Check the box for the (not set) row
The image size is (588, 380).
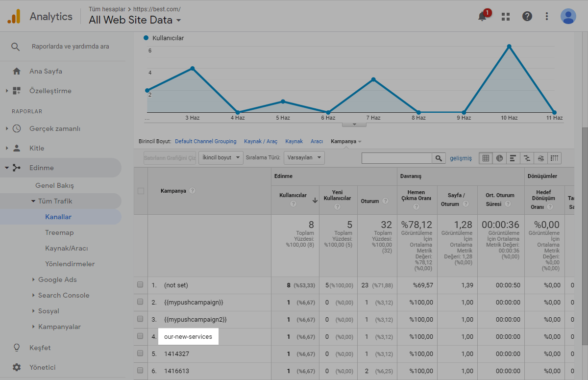[x=140, y=285]
